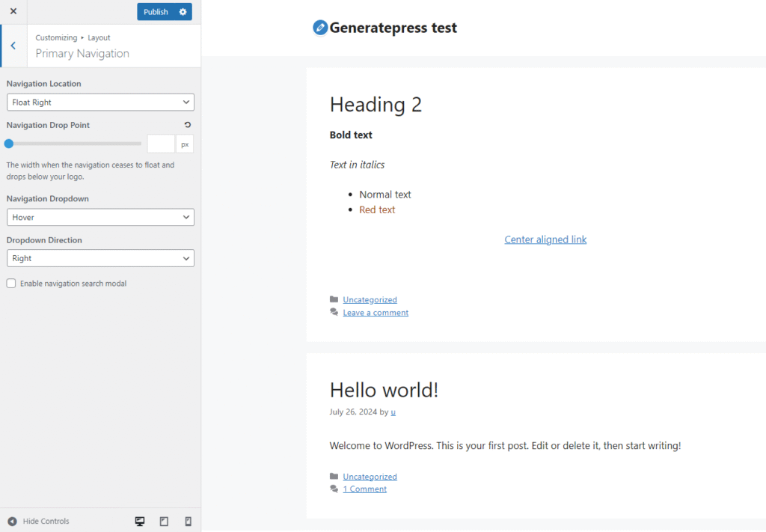
Task: Open the 1 Comment link
Action: [364, 489]
